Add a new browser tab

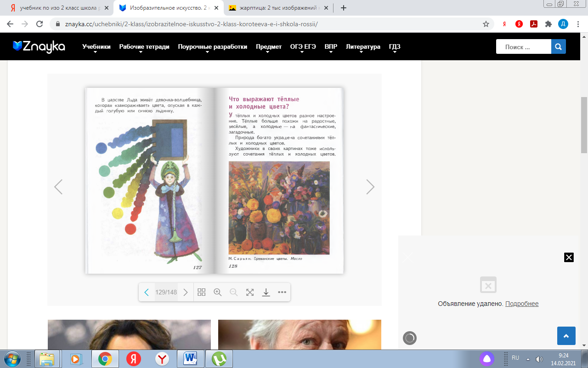tap(344, 8)
